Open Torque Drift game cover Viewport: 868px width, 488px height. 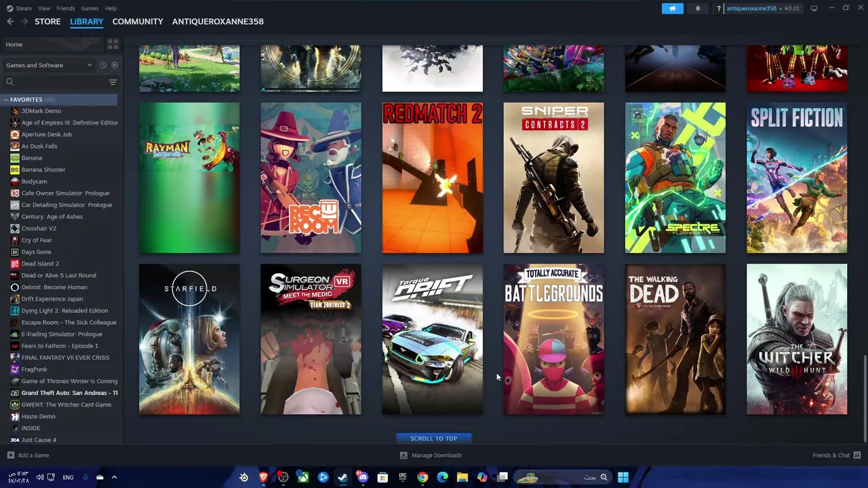coord(433,339)
